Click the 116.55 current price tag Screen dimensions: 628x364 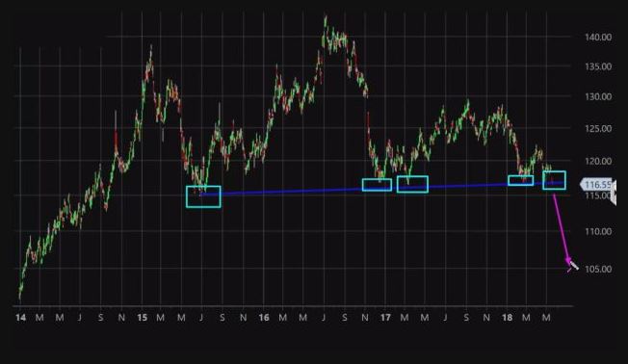coord(596,184)
